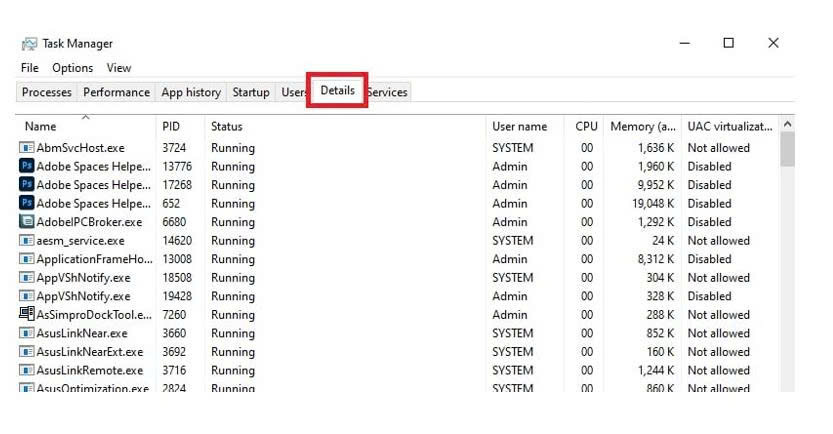Sort by the Memory column header
833x434 pixels.
(x=643, y=126)
